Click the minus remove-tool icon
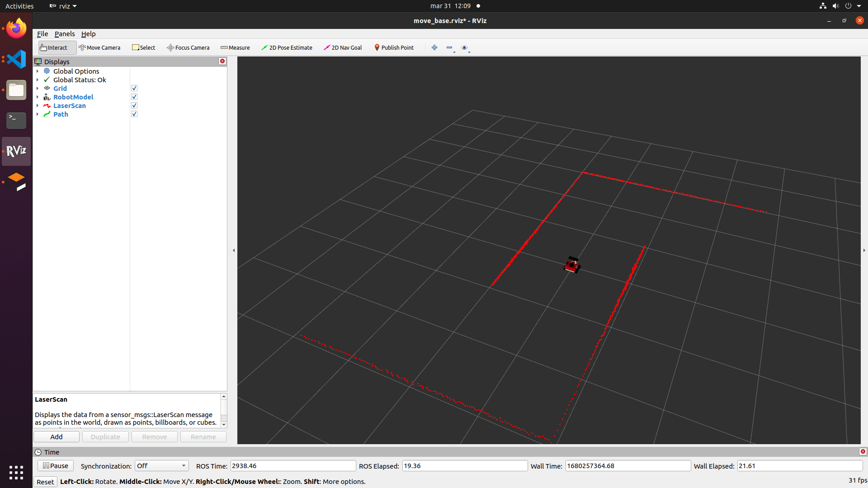The height and width of the screenshot is (488, 868). 449,47
